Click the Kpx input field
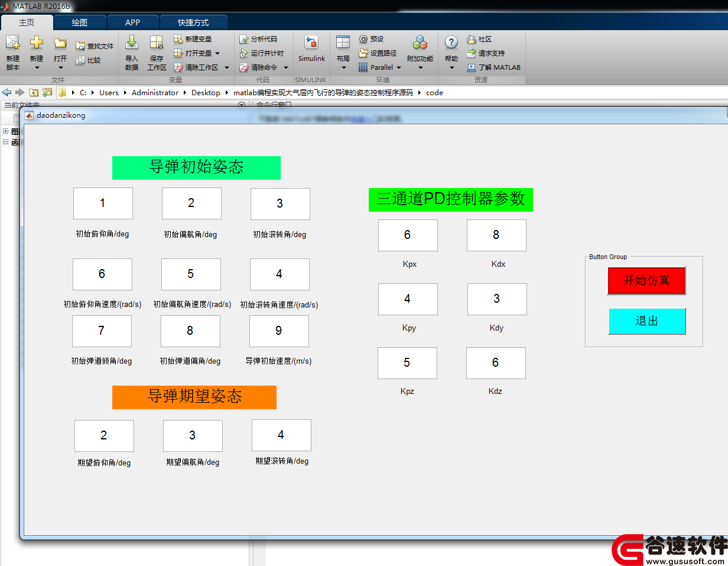This screenshot has height=566, width=728. click(x=408, y=235)
